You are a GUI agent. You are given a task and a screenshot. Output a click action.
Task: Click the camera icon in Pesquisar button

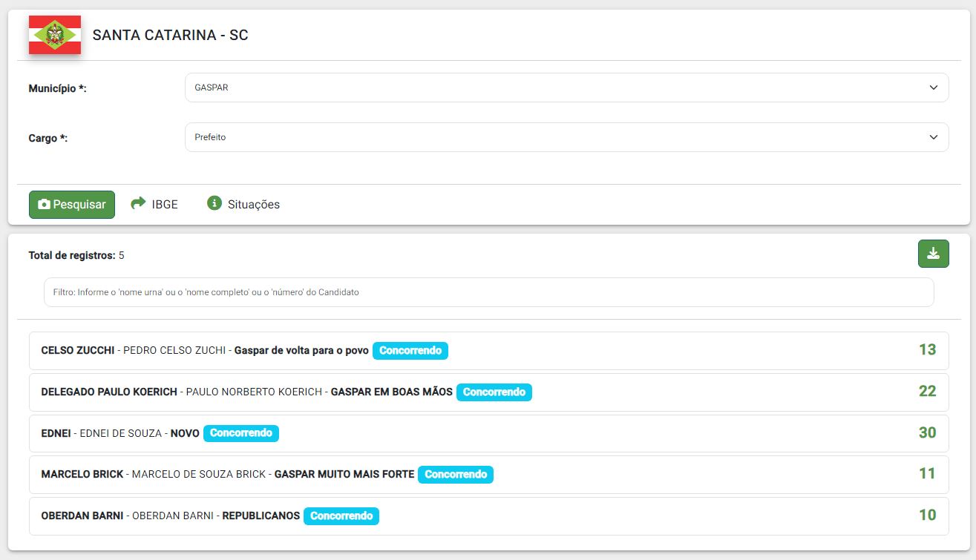click(44, 204)
